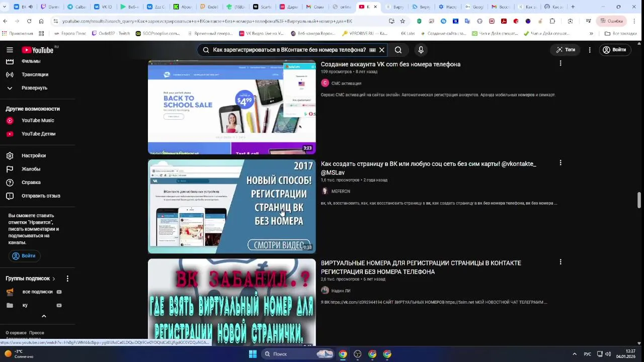Viewport: 644px width, 362px height.
Task: Open options menu for ВИРТУАЛЬНЫЕ НОМЕРА video
Action: pos(560,262)
